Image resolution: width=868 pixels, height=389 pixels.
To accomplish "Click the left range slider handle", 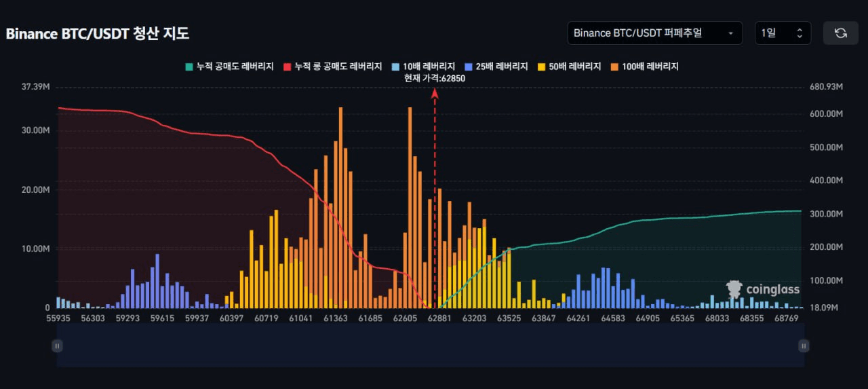I will [57, 346].
